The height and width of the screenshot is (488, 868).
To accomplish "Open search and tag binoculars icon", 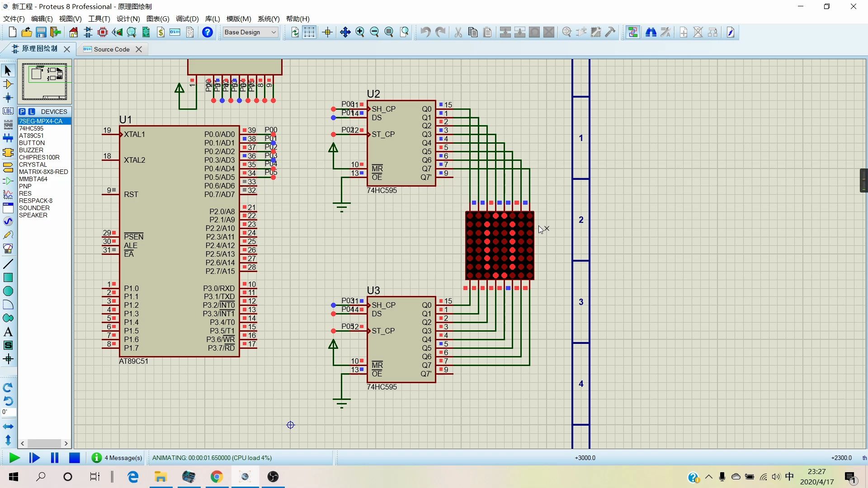I will tap(651, 32).
